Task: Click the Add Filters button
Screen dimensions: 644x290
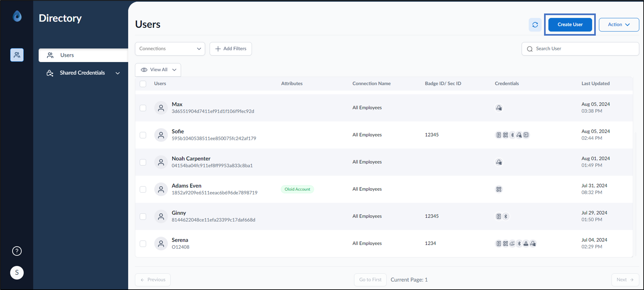Action: [x=231, y=49]
